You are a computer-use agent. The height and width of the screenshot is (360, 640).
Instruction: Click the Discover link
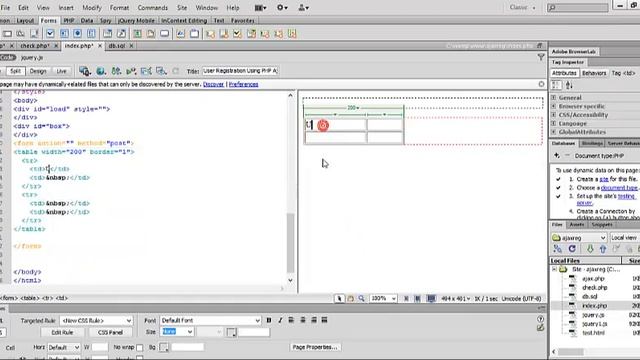(213, 84)
